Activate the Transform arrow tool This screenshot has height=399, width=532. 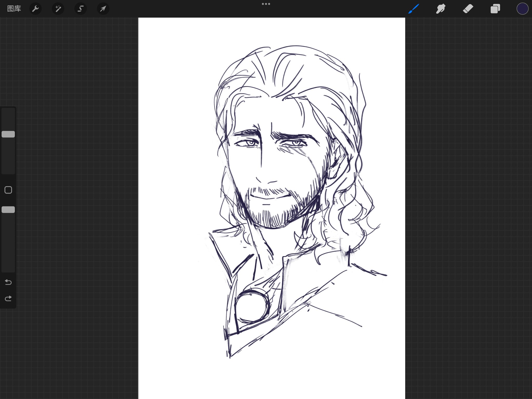103,9
